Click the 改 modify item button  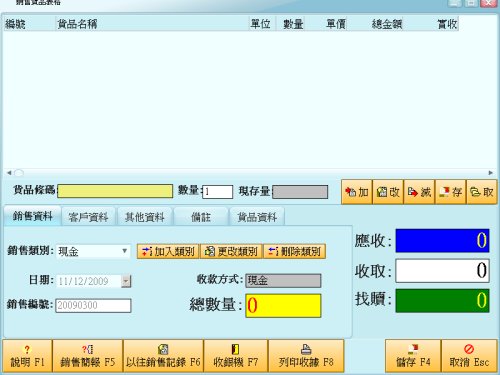(x=388, y=192)
